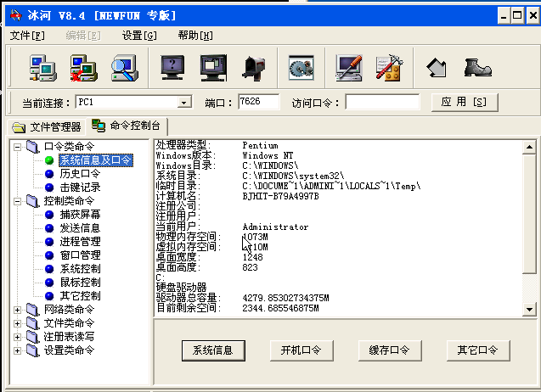Screen dimensions: 541x392
Task: Click the blue bullet beside 击键记录
Action: [x=49, y=188]
